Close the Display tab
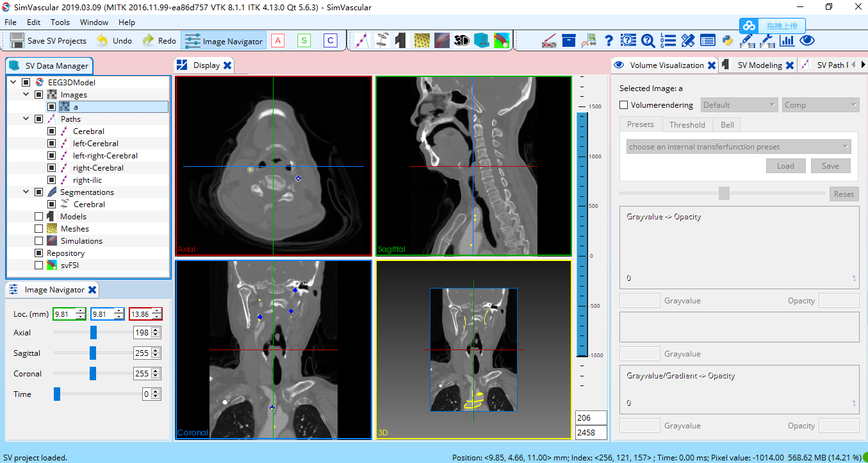 (x=227, y=65)
